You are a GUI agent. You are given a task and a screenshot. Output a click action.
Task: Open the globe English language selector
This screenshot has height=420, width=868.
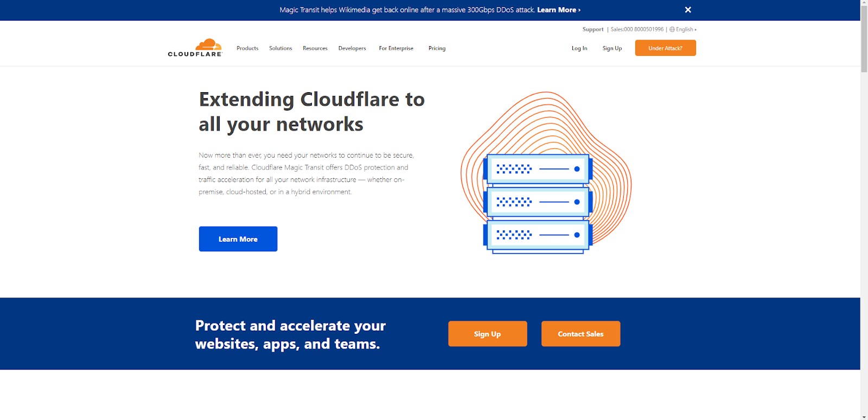point(683,29)
